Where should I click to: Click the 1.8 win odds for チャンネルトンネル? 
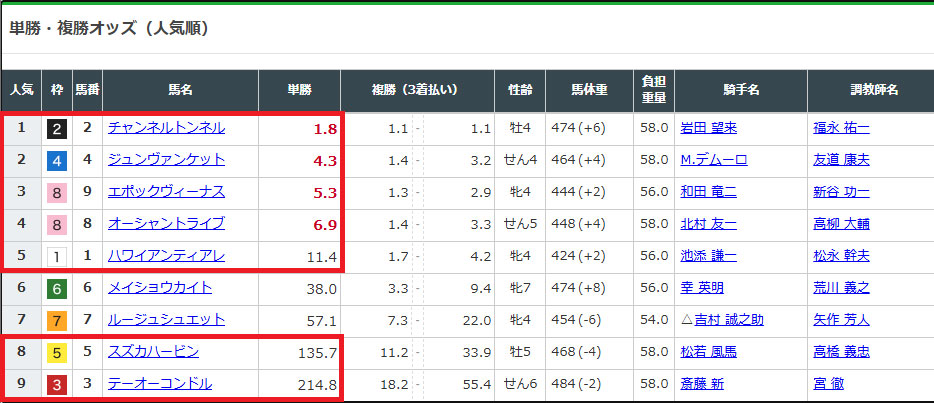[x=326, y=129]
